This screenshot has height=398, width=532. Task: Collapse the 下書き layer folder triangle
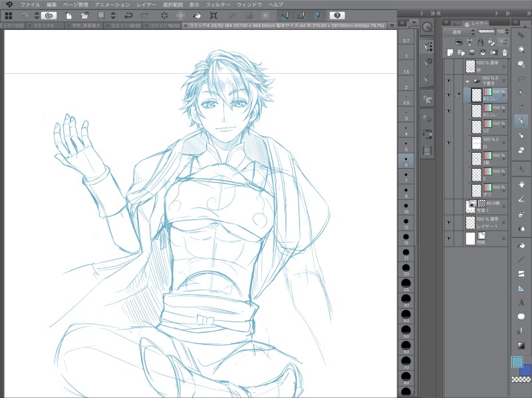coord(467,81)
